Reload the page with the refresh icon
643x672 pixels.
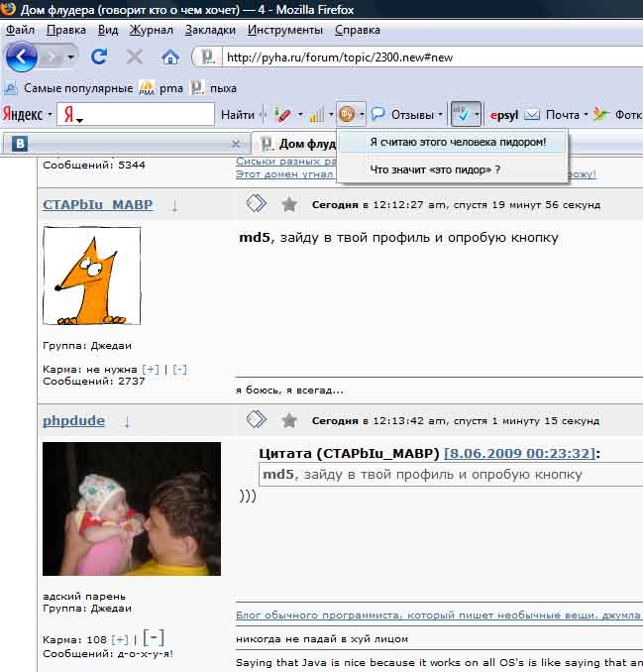[99, 57]
